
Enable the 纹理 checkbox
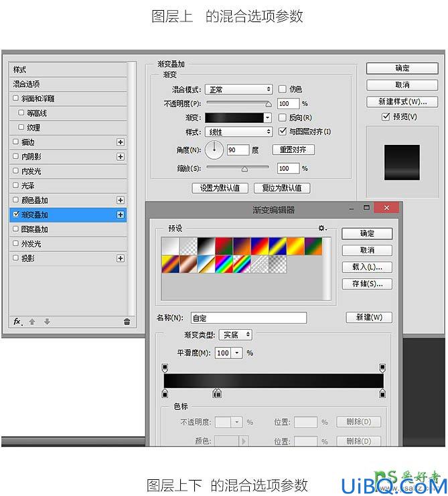point(21,127)
